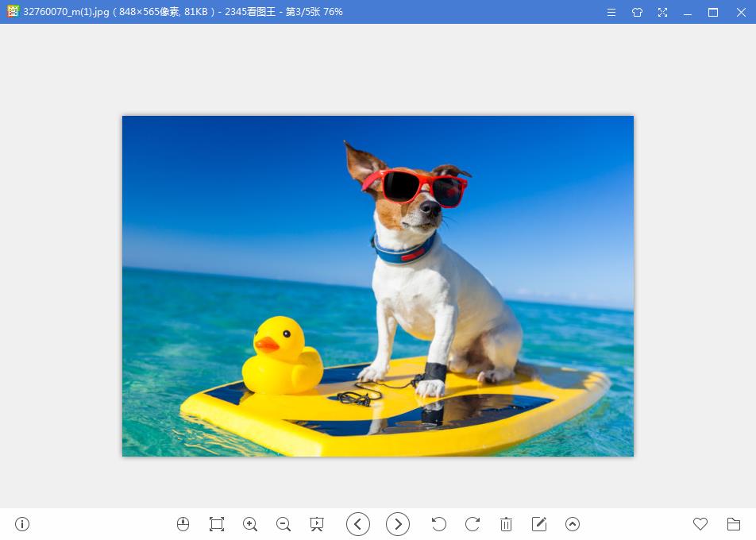Change the app skin theme
Image resolution: width=756 pixels, height=540 pixels.
coord(637,12)
